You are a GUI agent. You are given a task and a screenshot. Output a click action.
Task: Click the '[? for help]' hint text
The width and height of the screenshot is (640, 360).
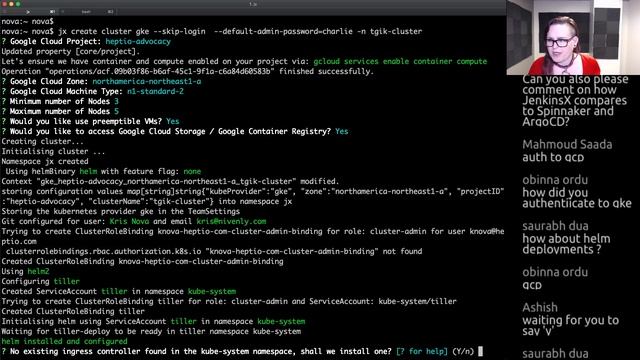[x=422, y=351]
